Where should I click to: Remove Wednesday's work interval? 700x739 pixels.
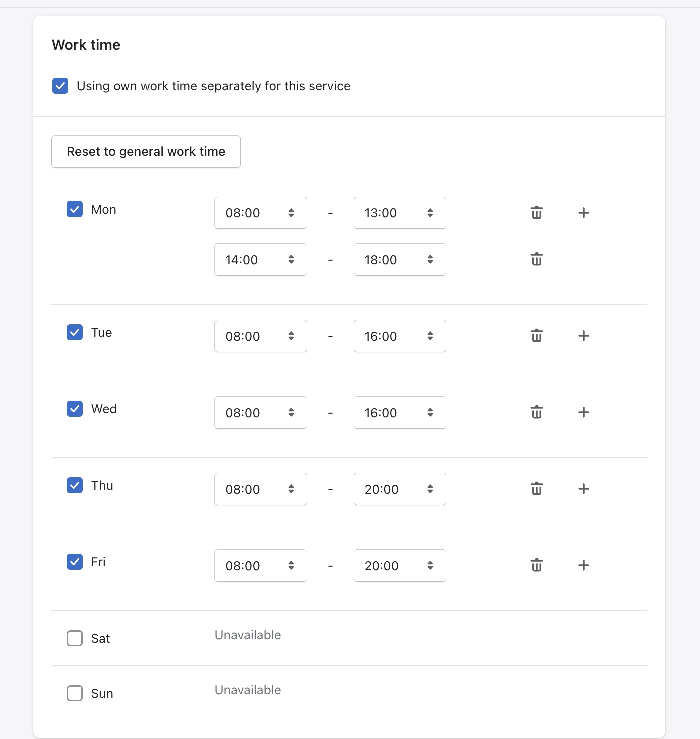click(x=536, y=412)
